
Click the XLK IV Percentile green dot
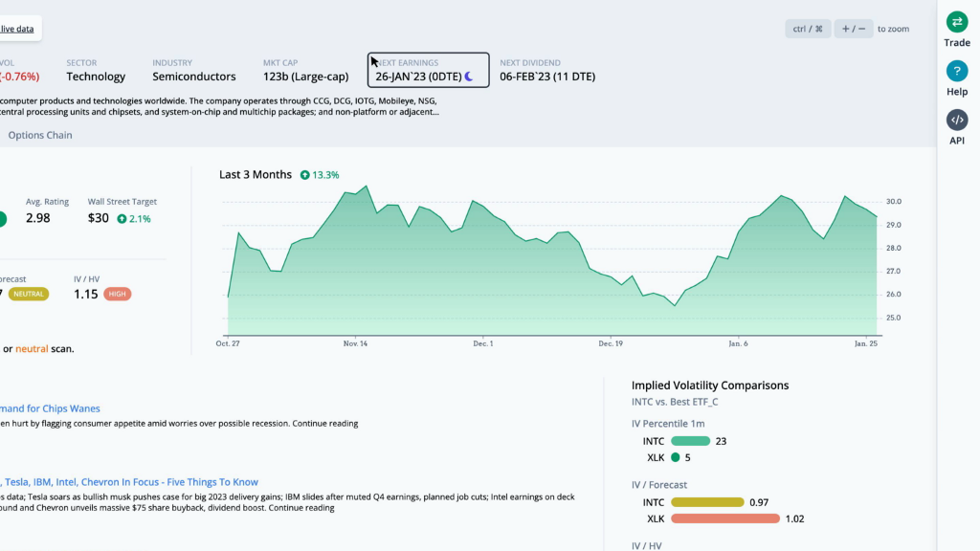point(676,457)
